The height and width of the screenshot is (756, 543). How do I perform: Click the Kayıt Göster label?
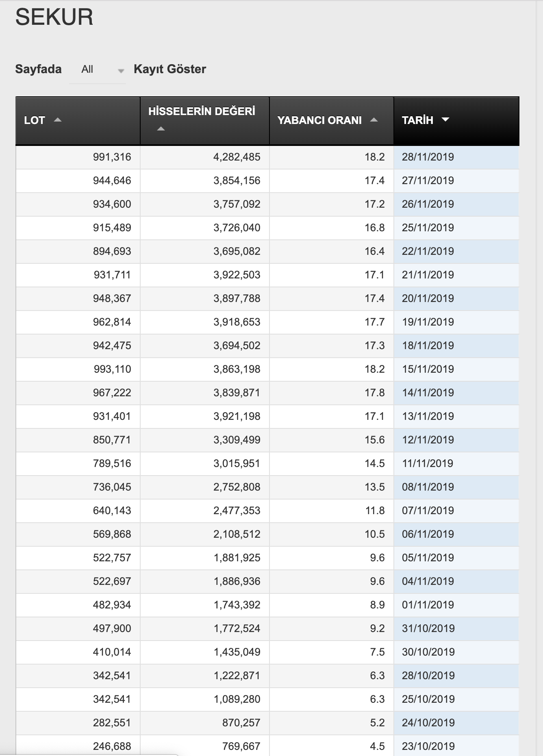[x=170, y=69]
